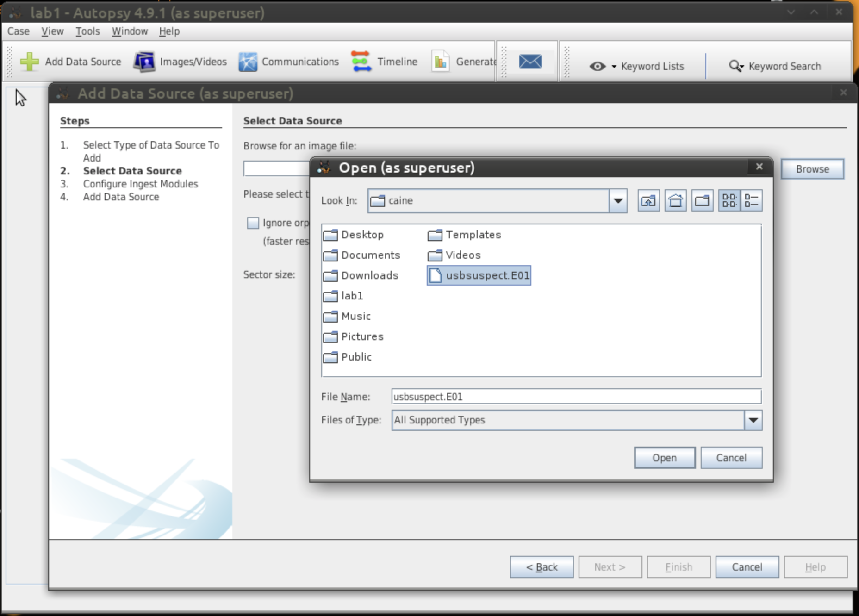Click the Back button in wizard
The width and height of the screenshot is (859, 616).
[x=542, y=567]
